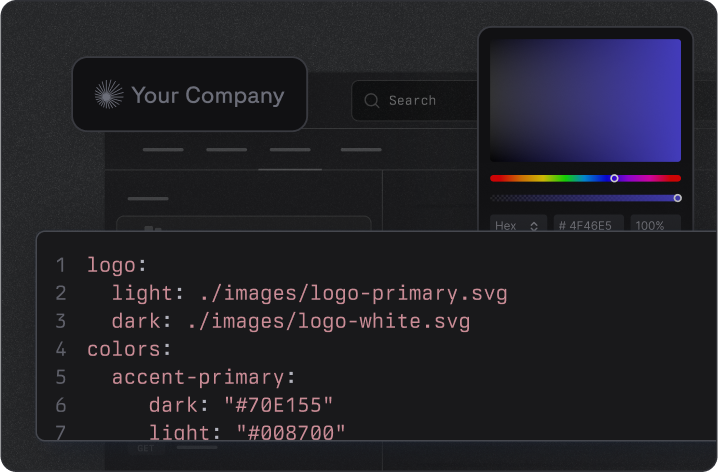This screenshot has height=472, width=718.
Task: Click the "Your Company" name text
Action: (x=208, y=96)
